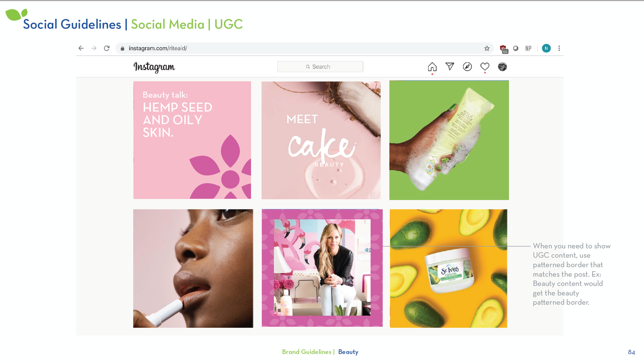This screenshot has width=644, height=363.
Task: Open direct messages paper plane icon
Action: tap(450, 67)
